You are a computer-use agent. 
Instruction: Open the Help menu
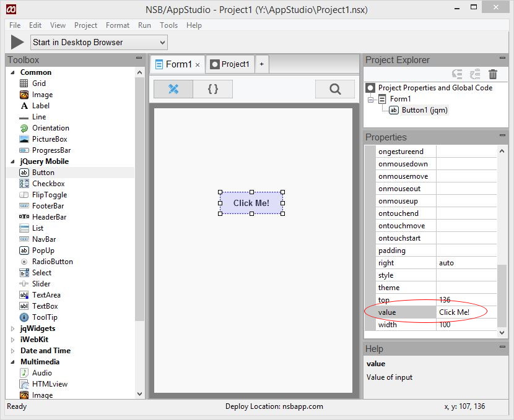(x=194, y=25)
